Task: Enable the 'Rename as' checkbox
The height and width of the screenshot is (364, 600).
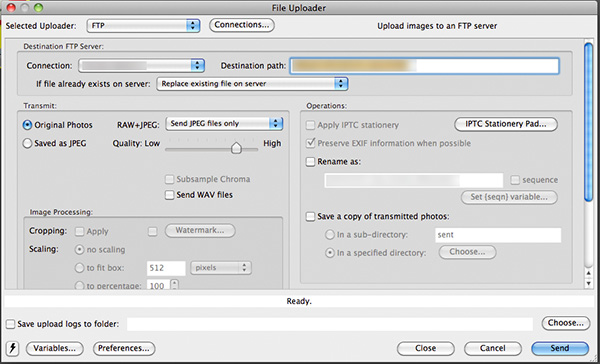Action: click(x=310, y=162)
